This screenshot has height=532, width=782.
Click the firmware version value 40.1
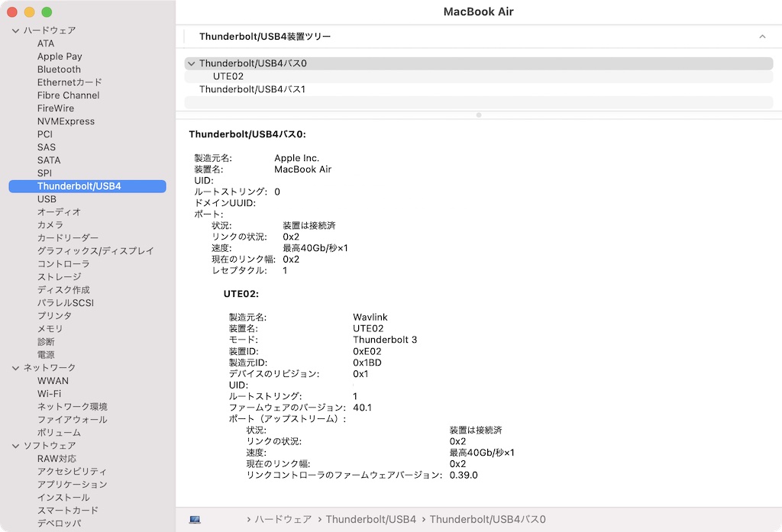pos(362,408)
